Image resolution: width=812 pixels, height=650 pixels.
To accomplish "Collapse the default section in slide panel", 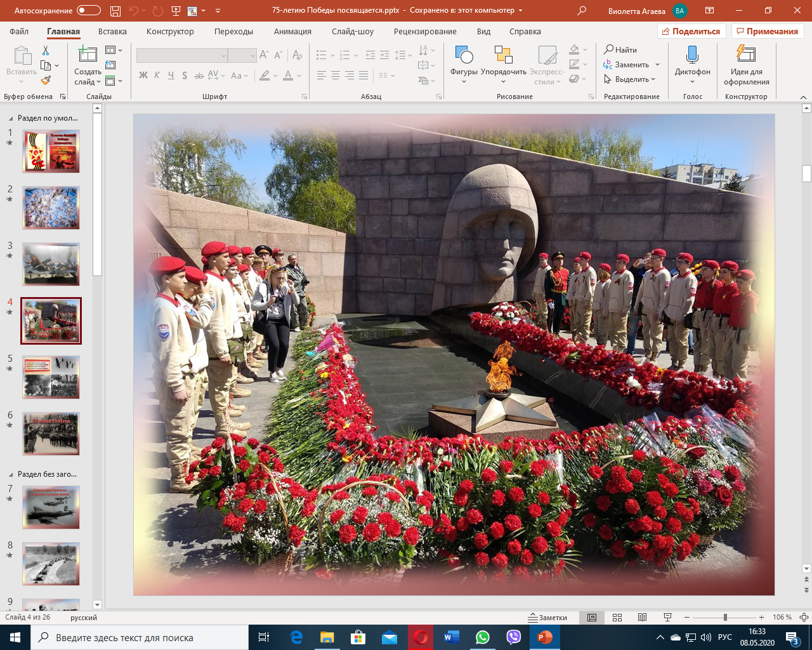I will pos(10,118).
